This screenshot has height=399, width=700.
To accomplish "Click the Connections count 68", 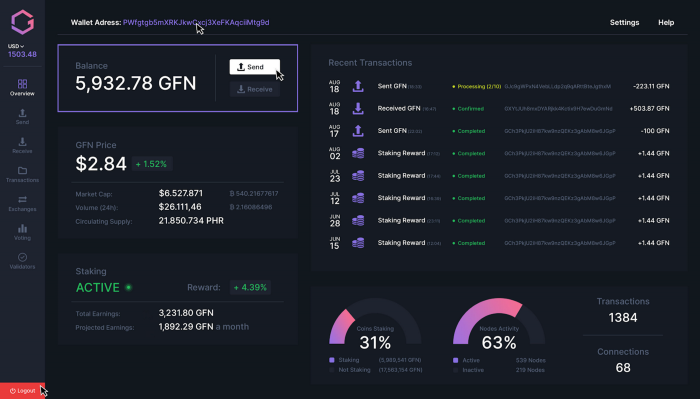I will 623,368.
